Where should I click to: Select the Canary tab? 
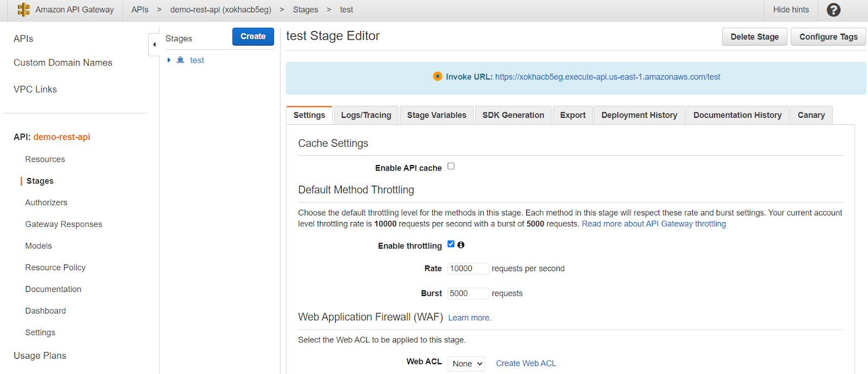811,115
